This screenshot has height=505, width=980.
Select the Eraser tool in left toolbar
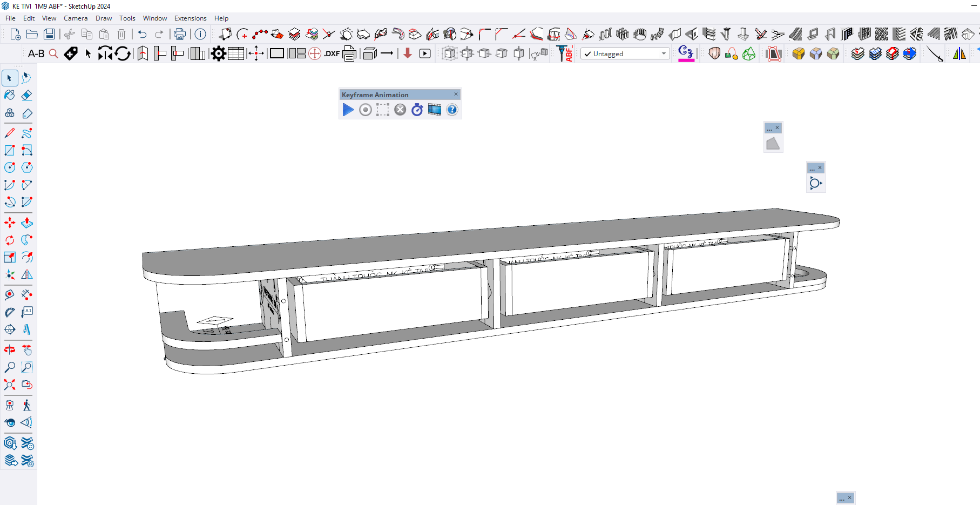tap(26, 96)
